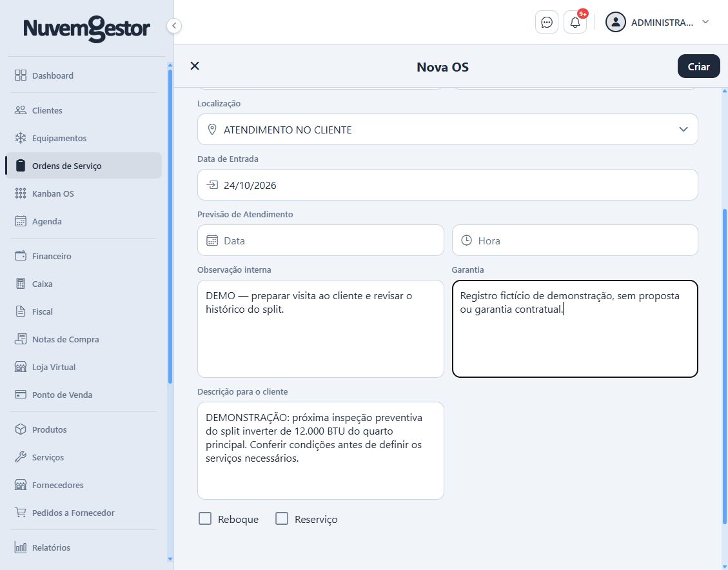Screen dimensions: 728x570
Task: Open the chat messages icon
Action: (x=546, y=23)
